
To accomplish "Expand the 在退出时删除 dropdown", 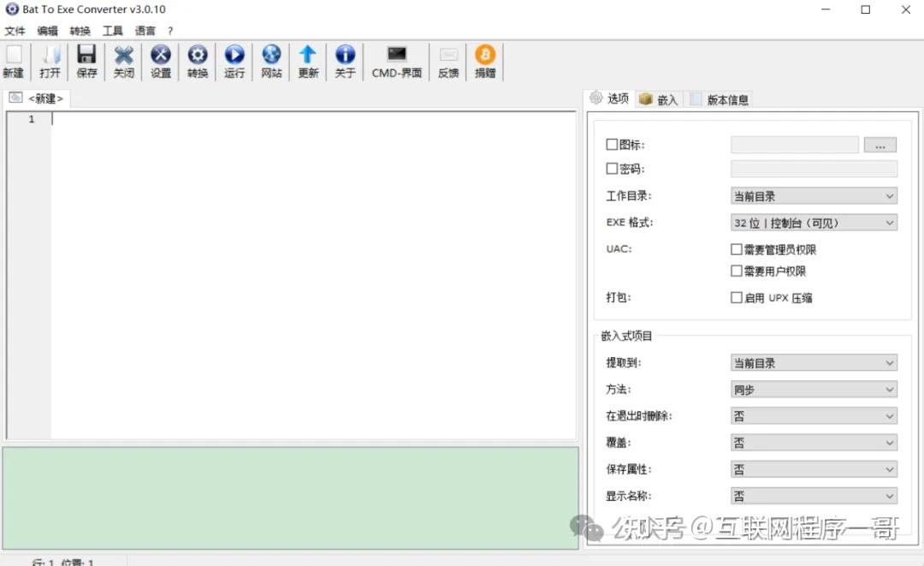I will (814, 416).
